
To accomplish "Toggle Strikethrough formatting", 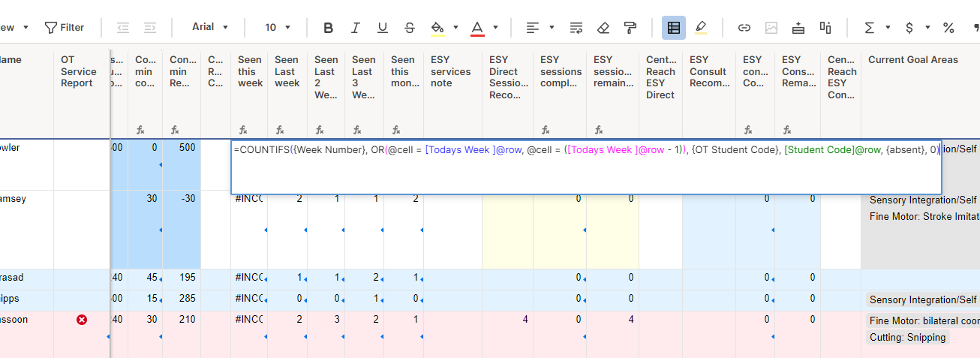I will 409,28.
